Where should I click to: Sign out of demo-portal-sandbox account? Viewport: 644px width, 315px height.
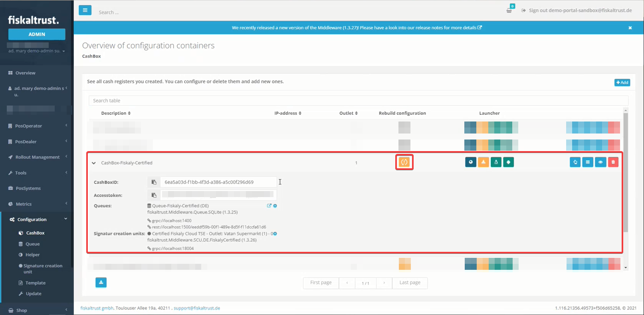coord(577,10)
